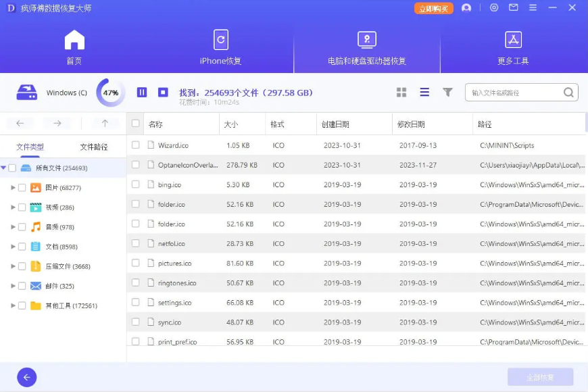
Task: Open the hamburger menu in title bar
Action: tap(533, 7)
